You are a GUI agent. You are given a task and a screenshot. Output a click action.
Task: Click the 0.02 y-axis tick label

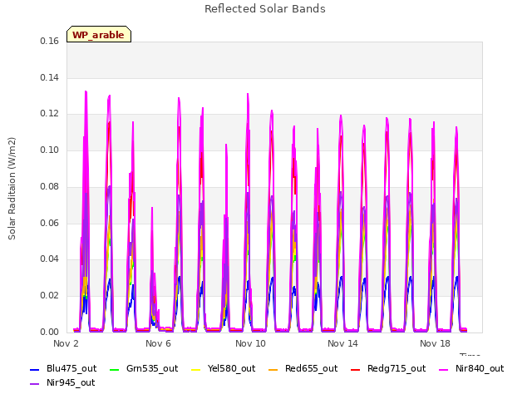coord(50,296)
